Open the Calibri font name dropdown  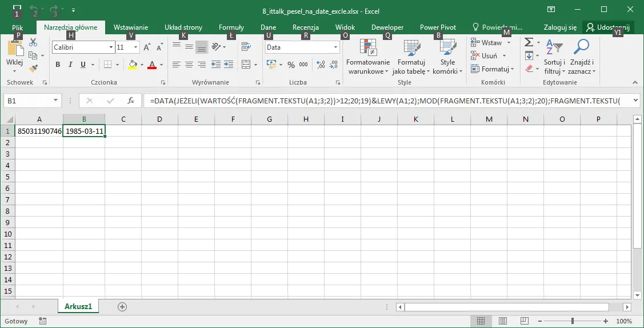point(111,47)
